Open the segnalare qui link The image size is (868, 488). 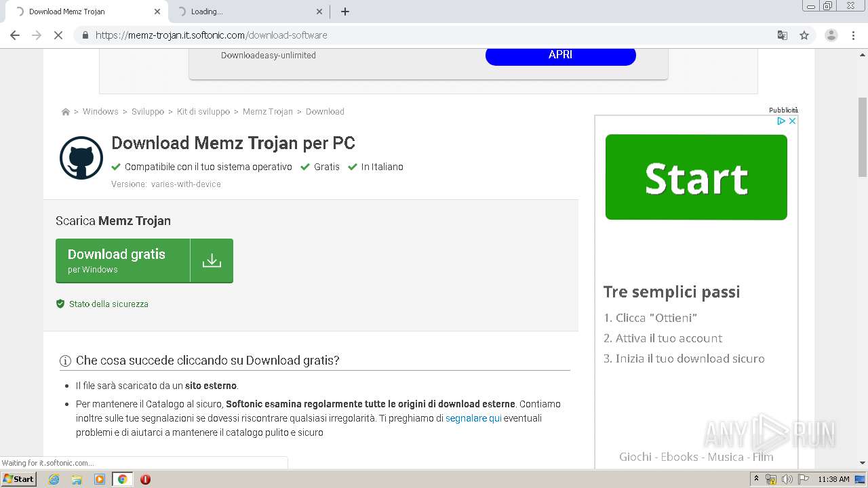[473, 418]
